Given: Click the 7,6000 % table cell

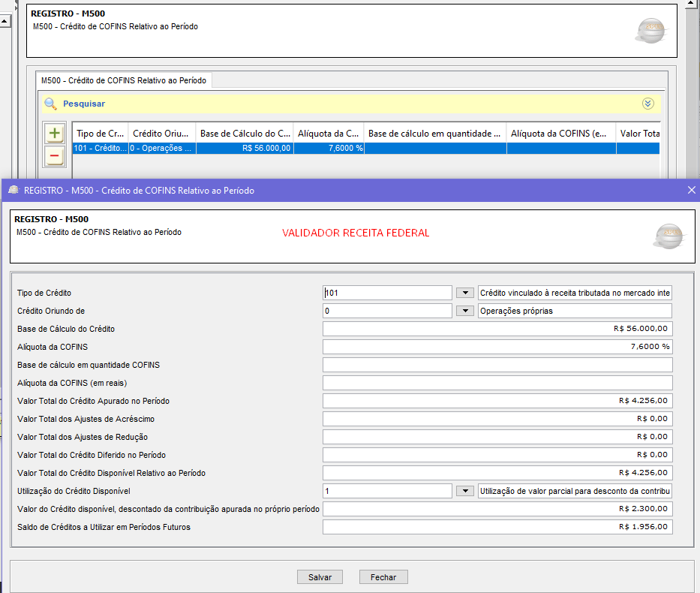Looking at the screenshot, I should pos(329,149).
